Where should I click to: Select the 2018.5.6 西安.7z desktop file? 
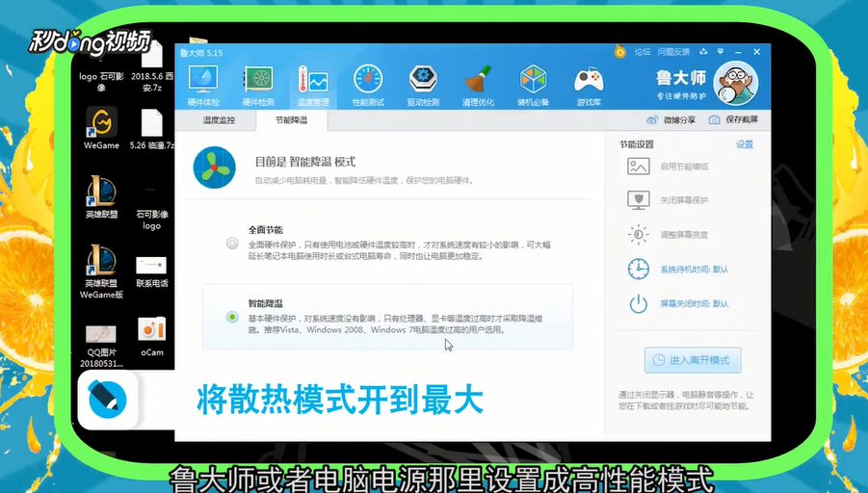point(152,66)
